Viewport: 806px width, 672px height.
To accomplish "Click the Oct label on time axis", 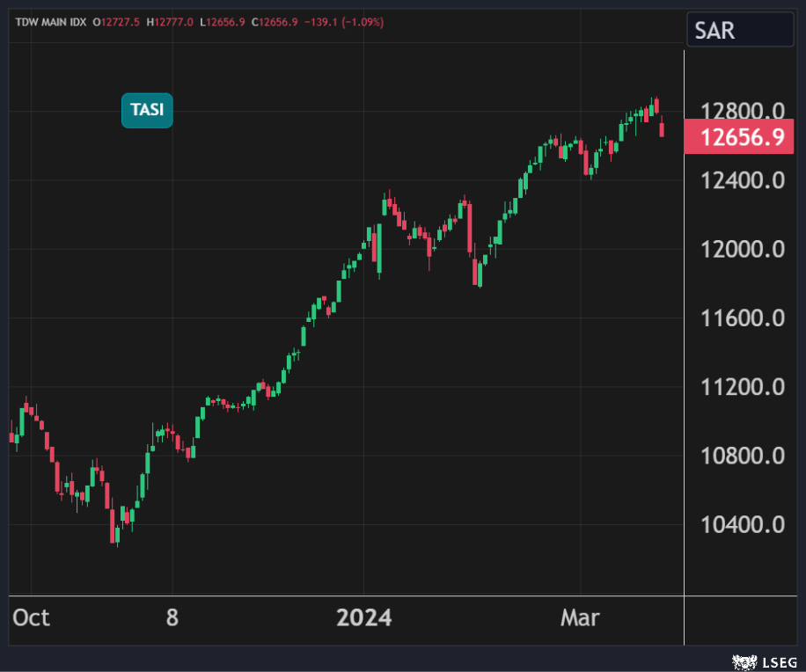I will coord(31,617).
